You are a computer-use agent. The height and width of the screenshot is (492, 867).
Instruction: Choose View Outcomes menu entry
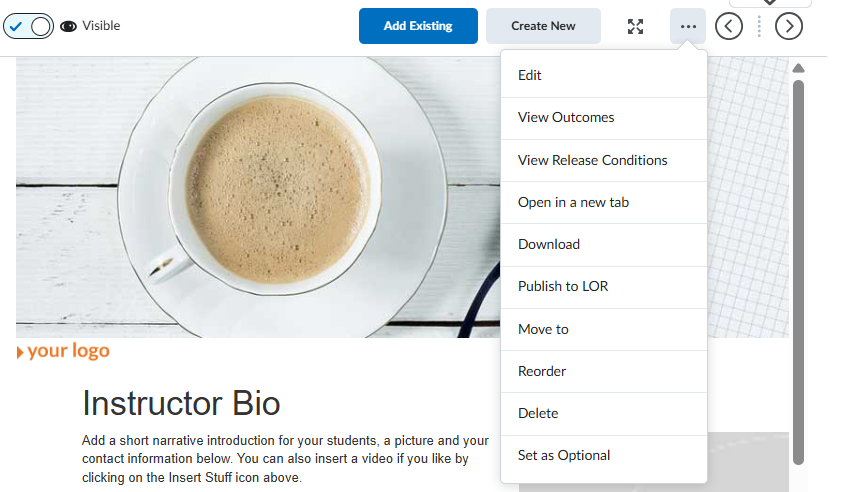(x=566, y=117)
